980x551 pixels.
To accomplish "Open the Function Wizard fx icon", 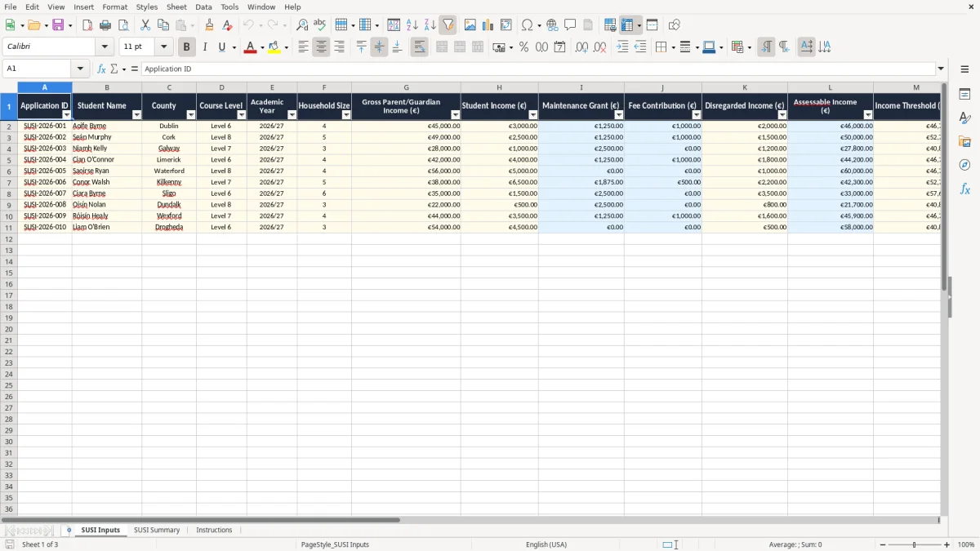I will tap(101, 69).
